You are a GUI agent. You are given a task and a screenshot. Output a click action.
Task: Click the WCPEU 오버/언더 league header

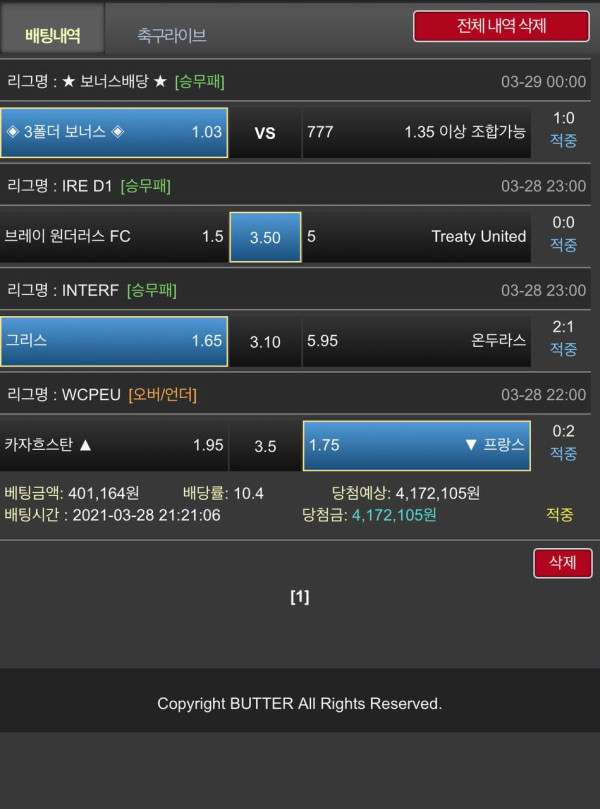295,395
